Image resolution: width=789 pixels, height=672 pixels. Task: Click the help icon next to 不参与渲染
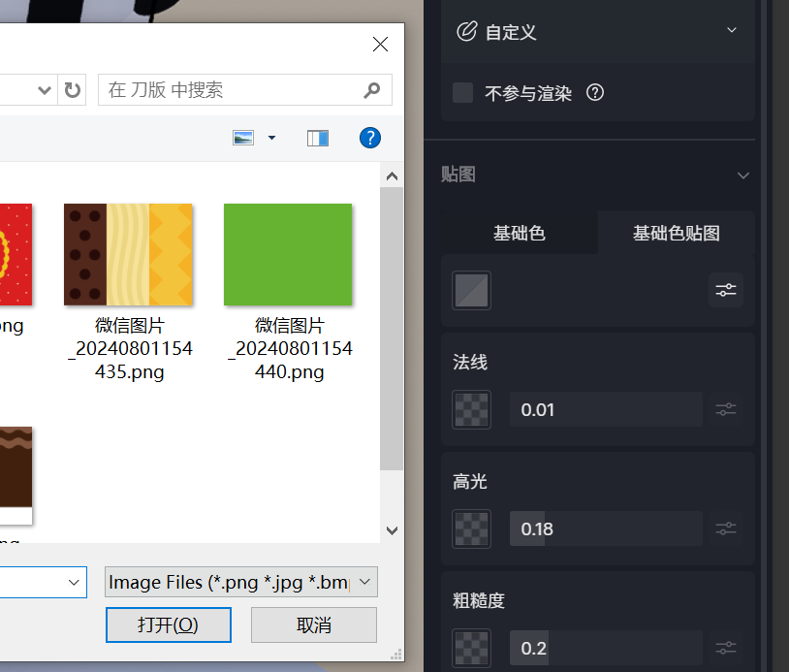pos(595,93)
